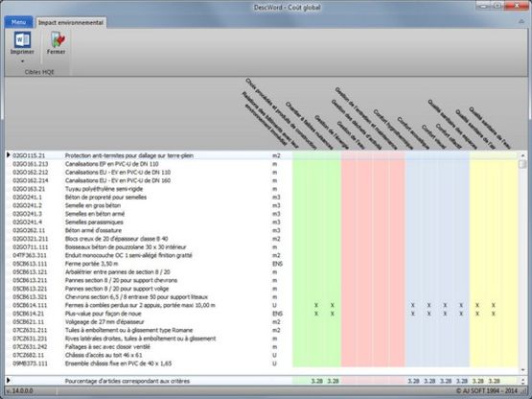
Task: Click the Fermer icon in ribbon
Action: [x=58, y=39]
